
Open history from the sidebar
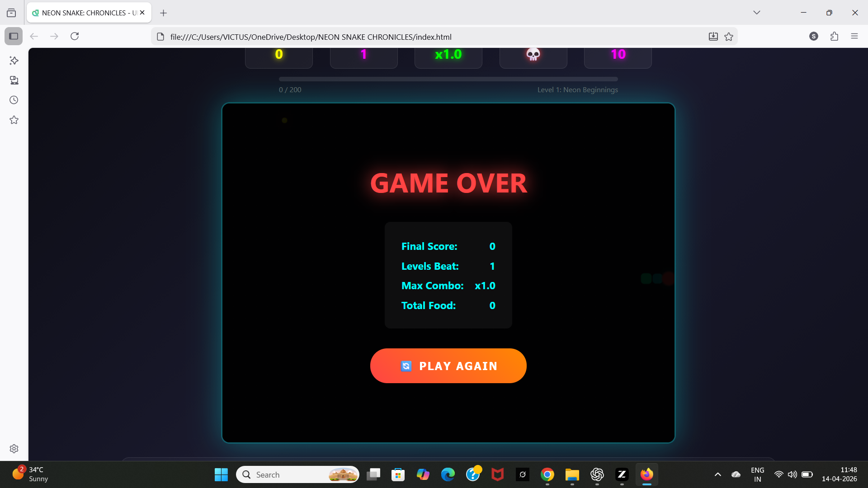[x=14, y=100]
